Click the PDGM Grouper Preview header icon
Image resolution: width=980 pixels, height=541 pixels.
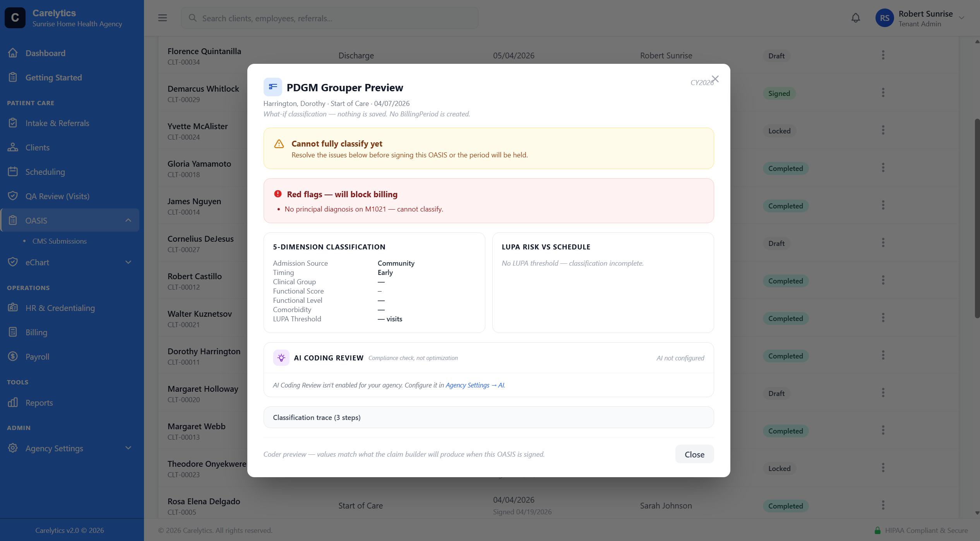(273, 87)
